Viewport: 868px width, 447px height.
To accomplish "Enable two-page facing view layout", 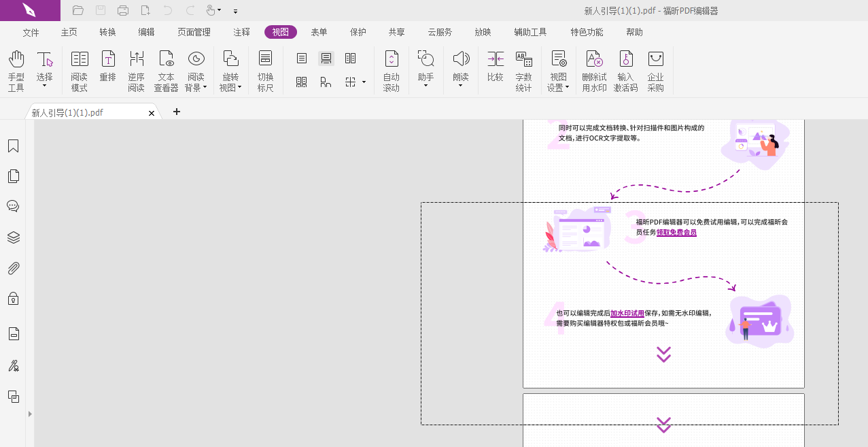I will pos(350,58).
